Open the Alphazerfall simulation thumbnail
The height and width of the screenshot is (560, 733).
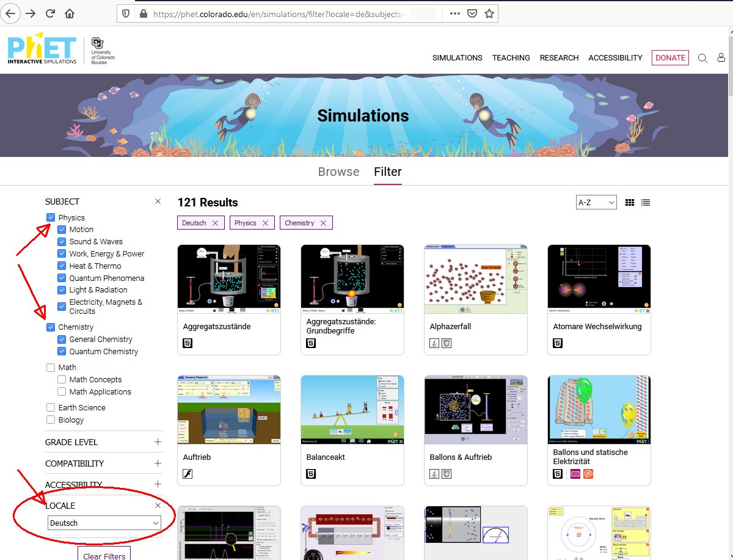click(x=475, y=279)
